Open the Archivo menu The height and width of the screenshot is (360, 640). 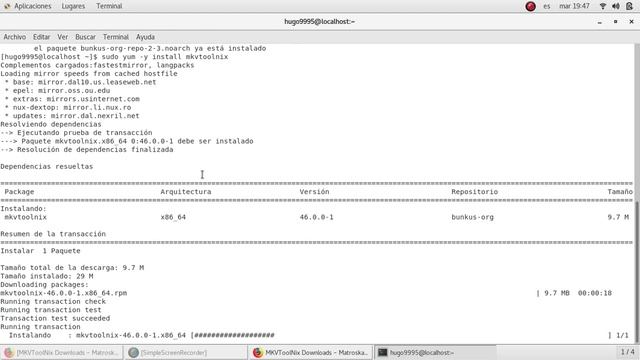coord(15,37)
